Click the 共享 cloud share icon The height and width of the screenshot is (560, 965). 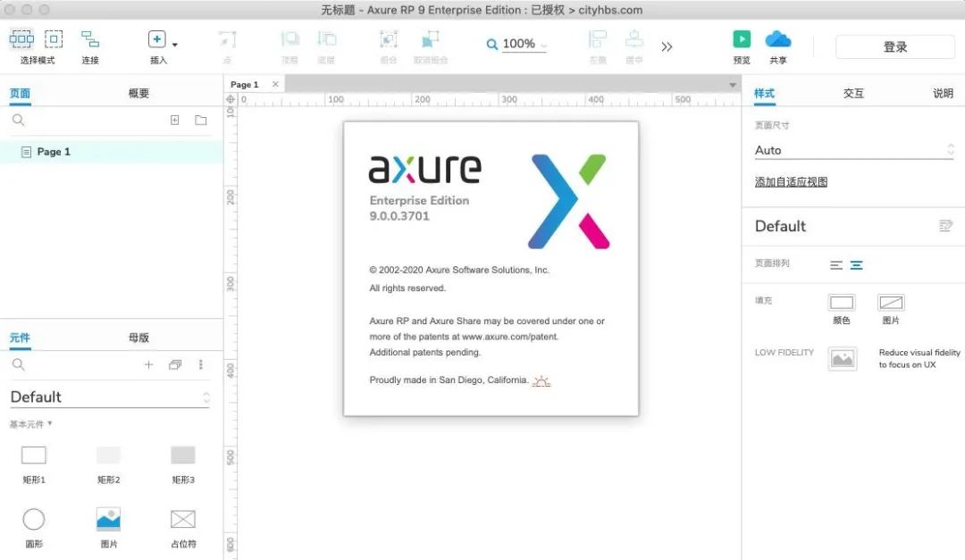[778, 39]
